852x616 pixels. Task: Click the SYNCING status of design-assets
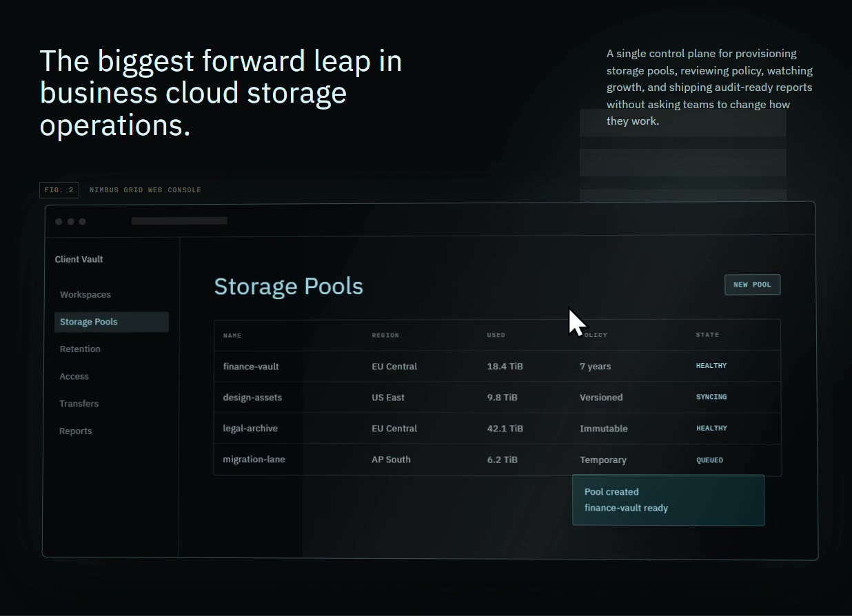click(711, 397)
